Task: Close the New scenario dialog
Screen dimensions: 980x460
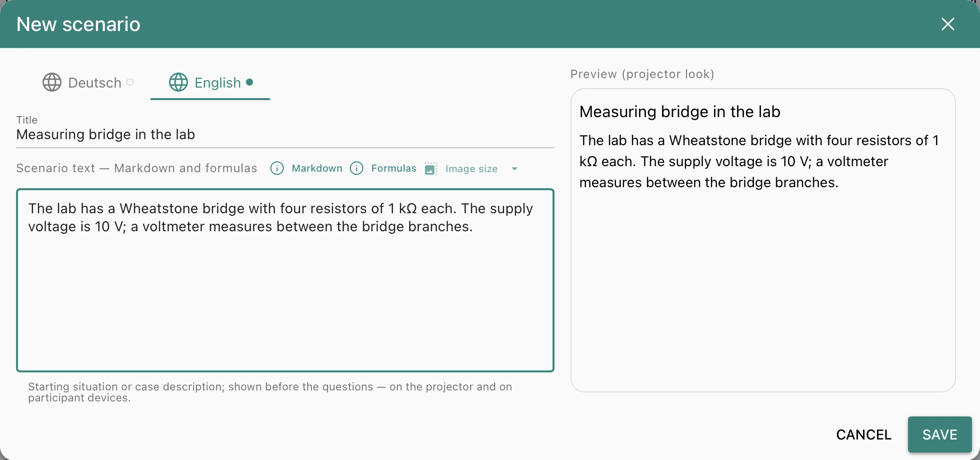Action: coord(948,24)
